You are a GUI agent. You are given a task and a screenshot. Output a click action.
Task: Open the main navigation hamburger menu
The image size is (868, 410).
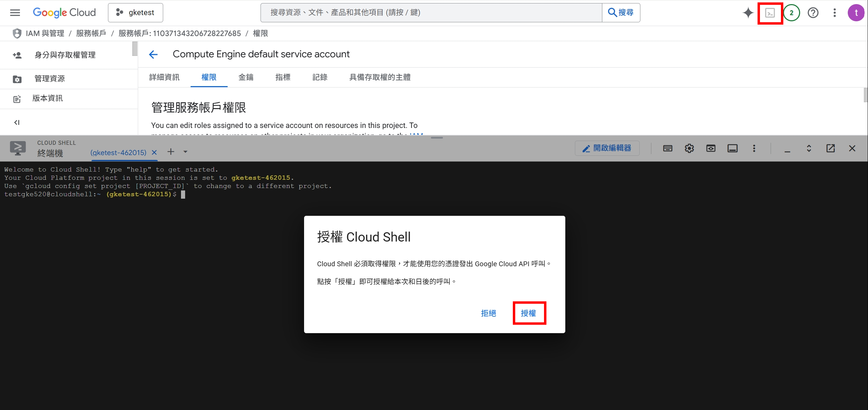[15, 13]
